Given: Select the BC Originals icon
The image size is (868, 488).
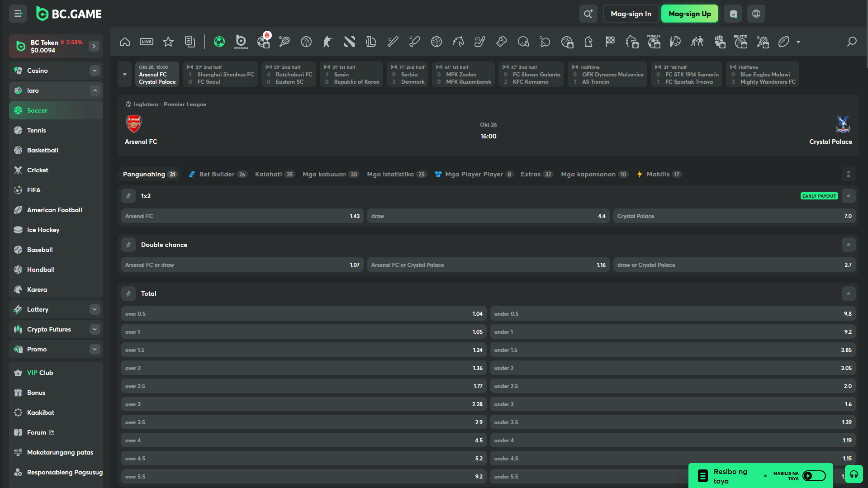Looking at the screenshot, I should coord(241,42).
